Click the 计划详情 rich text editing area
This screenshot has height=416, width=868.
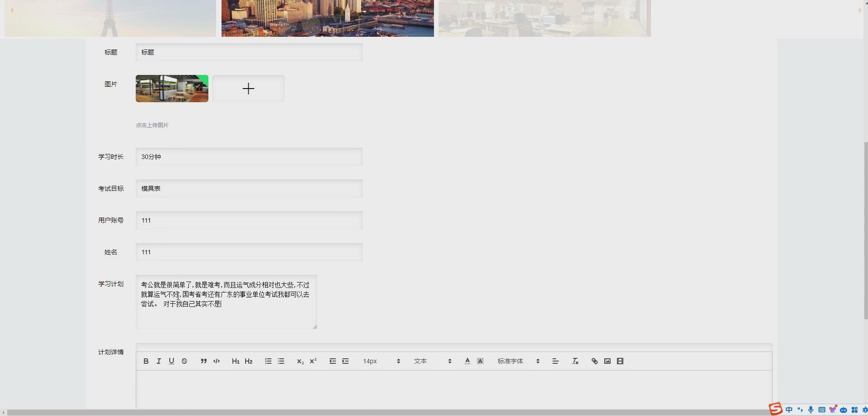pos(454,390)
